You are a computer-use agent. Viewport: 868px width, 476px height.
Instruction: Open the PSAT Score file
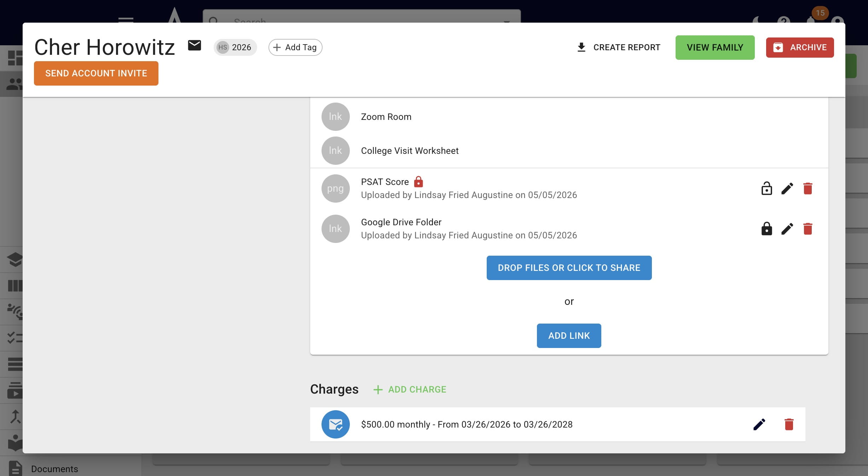[x=385, y=182]
